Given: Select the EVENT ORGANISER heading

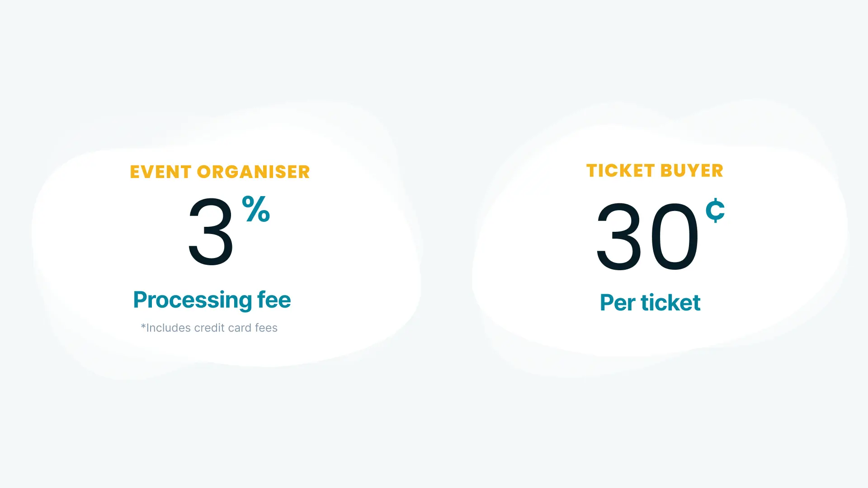Looking at the screenshot, I should (x=220, y=172).
